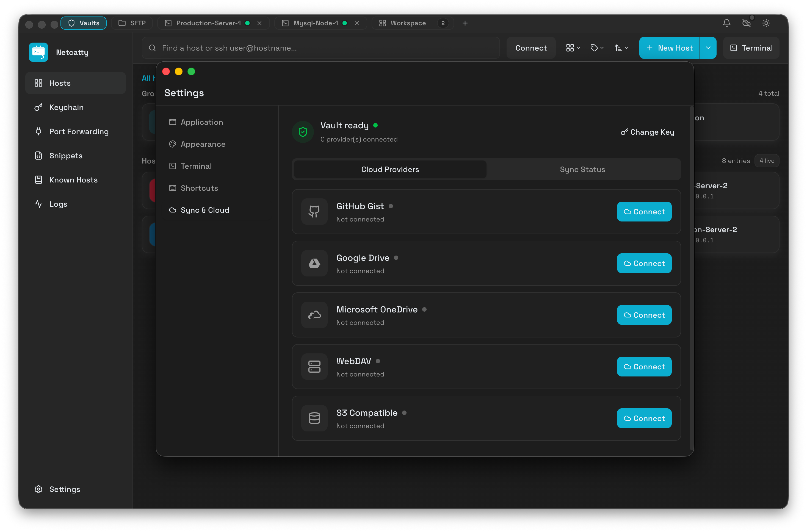Screen dimensions: 807x532
Task: Minimize Settings dialog with yellow button
Action: [x=178, y=71]
